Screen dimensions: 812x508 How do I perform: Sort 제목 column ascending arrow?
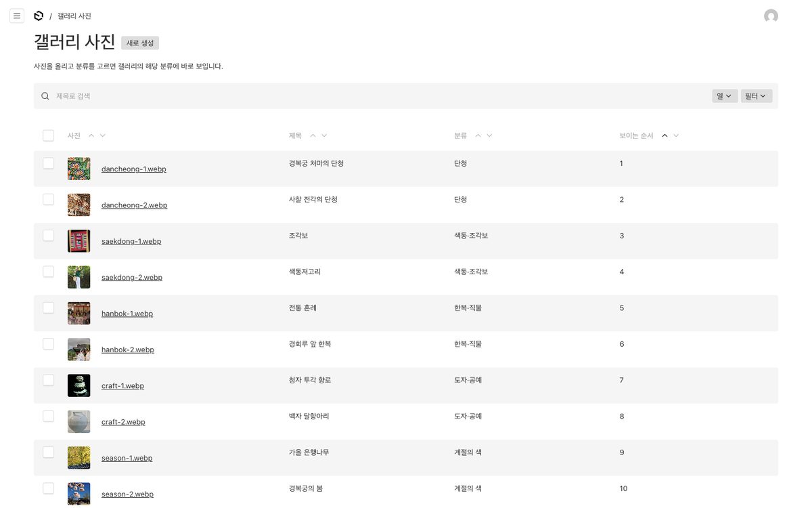click(x=313, y=135)
